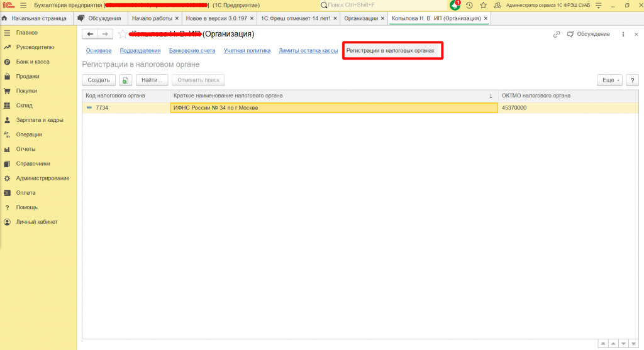Go forward with the right arrow button
The width and height of the screenshot is (644, 350).
click(x=105, y=34)
